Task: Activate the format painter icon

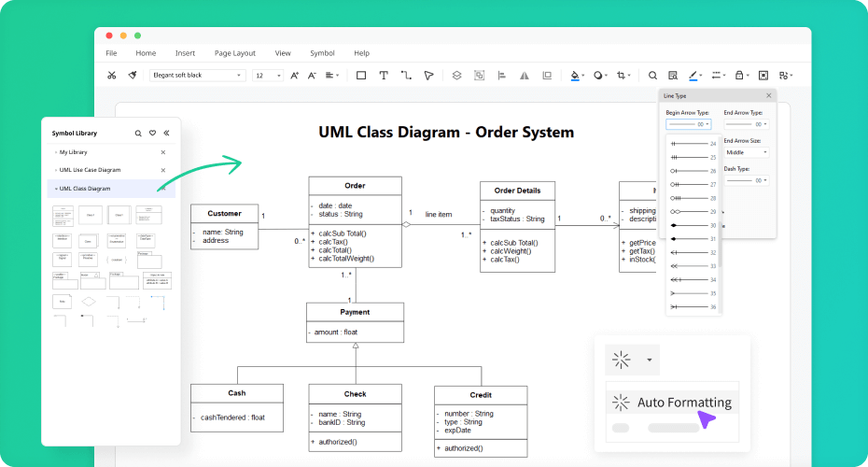Action: click(133, 76)
